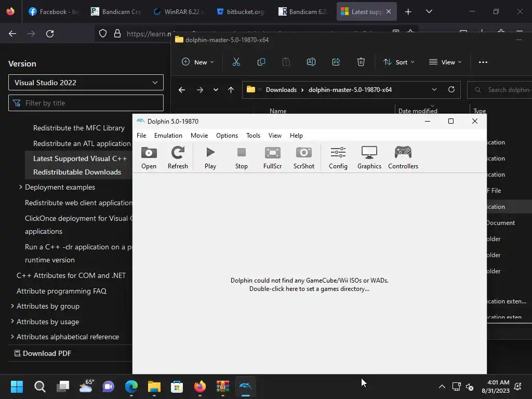Image resolution: width=532 pixels, height=399 pixels.
Task: Open the Emulation menu
Action: 168,136
